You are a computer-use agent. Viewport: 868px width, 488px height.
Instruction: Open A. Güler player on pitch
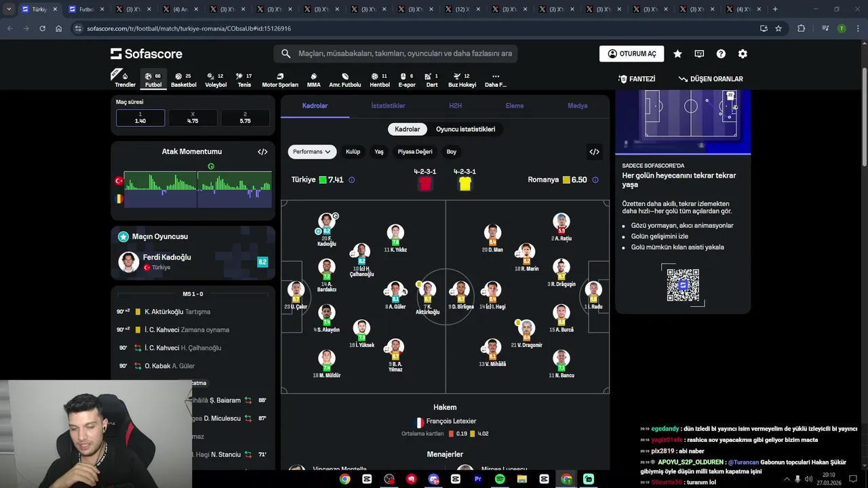pyautogui.click(x=395, y=296)
